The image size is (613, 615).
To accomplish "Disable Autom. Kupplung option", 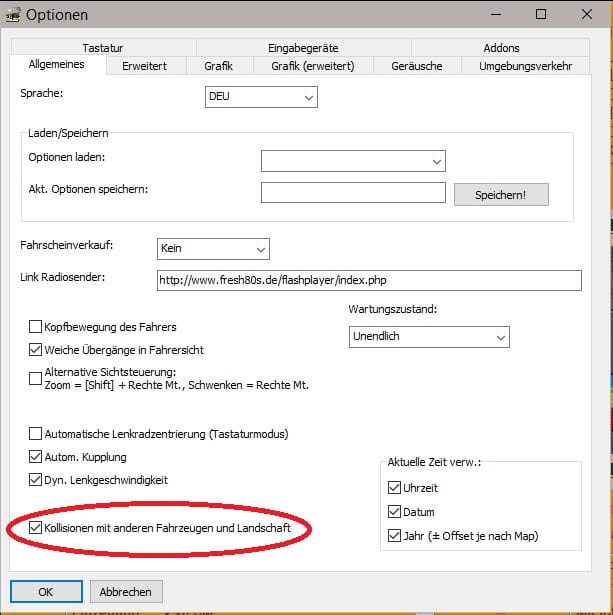I will pyautogui.click(x=37, y=457).
